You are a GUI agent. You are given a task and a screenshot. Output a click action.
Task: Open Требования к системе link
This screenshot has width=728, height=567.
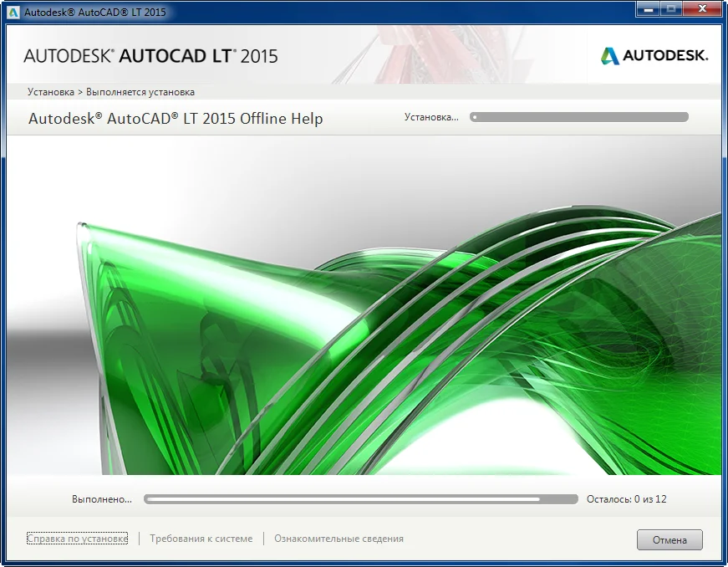[x=201, y=539]
